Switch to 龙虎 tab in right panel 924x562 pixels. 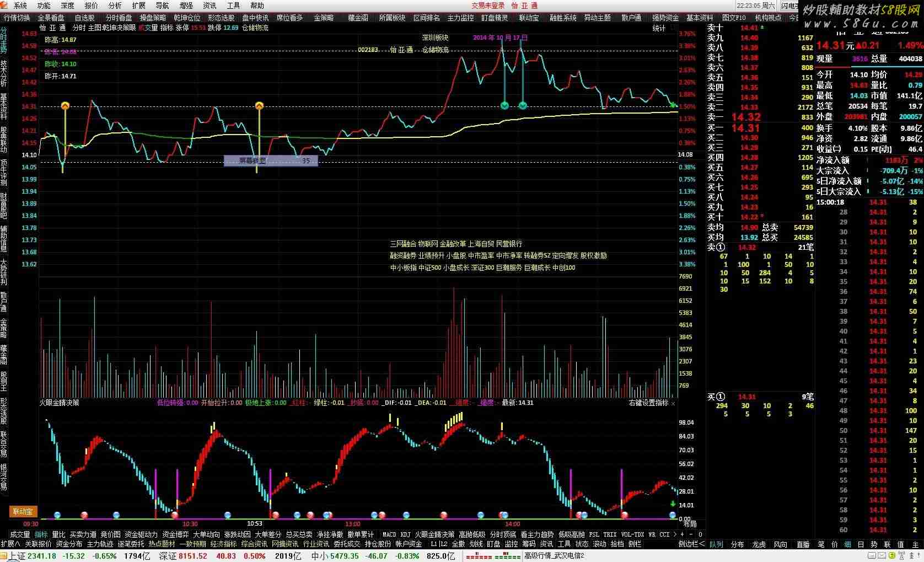click(x=759, y=544)
